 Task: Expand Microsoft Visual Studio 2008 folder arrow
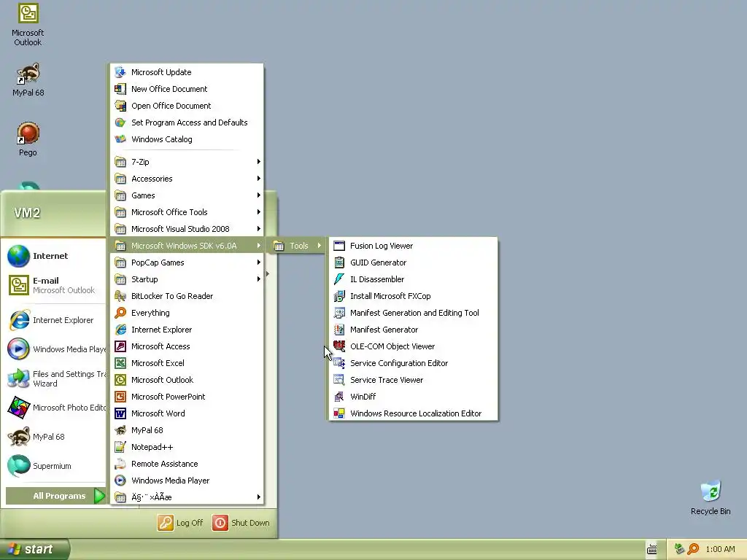(x=259, y=229)
